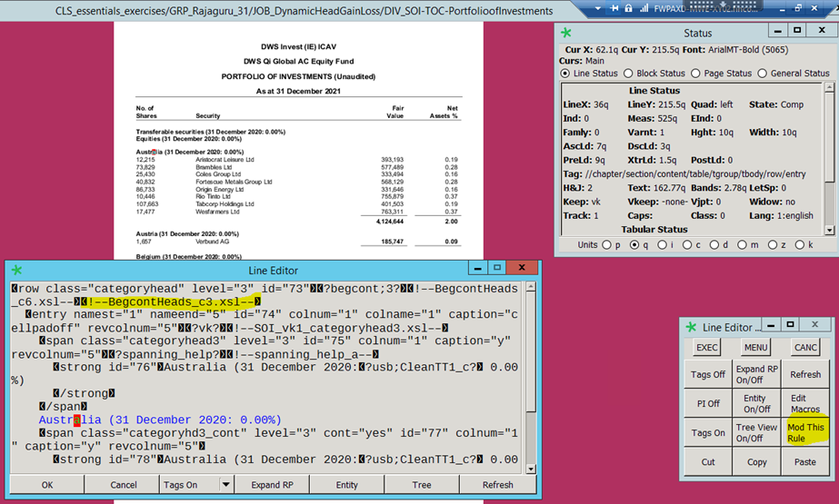Viewport: 839px width, 504px height.
Task: Open the connection bar dropdown arrow
Action: click(598, 8)
